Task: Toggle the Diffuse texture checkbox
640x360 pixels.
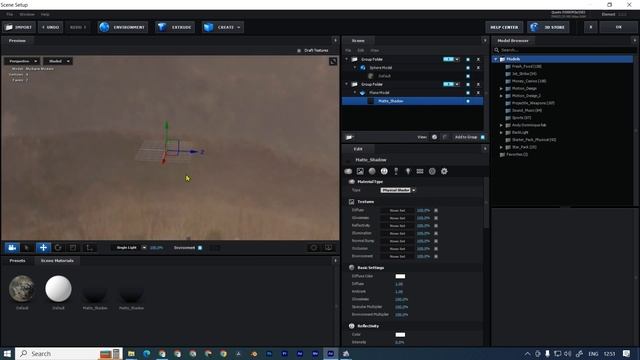Action: (x=436, y=211)
